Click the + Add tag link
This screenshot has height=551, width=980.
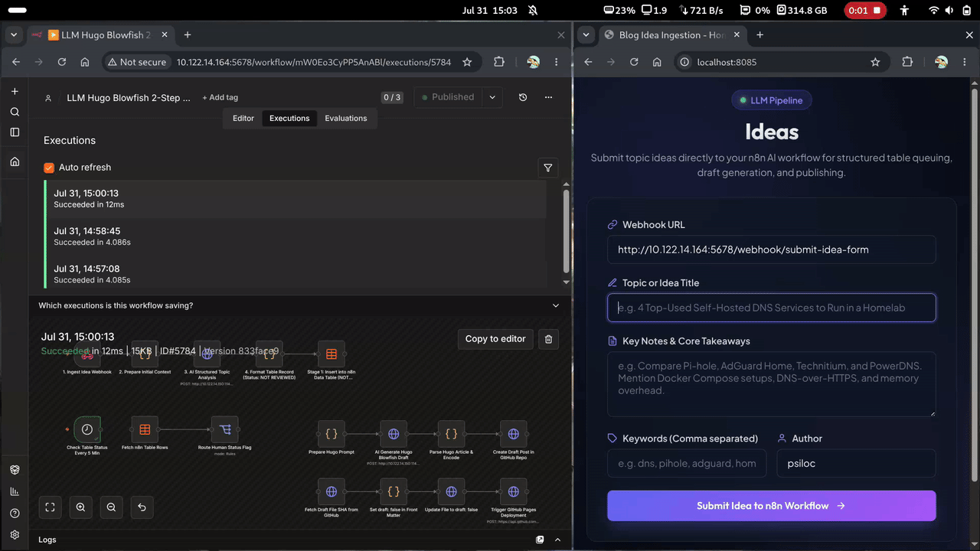tap(220, 97)
